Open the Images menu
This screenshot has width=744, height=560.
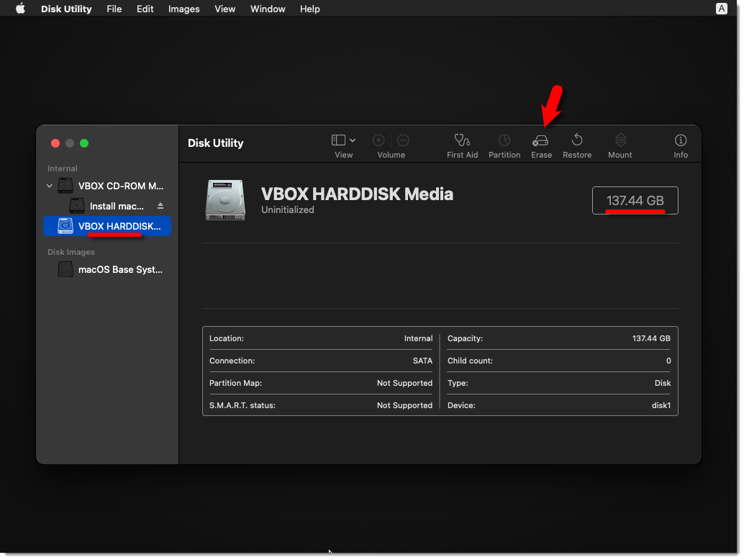[183, 9]
